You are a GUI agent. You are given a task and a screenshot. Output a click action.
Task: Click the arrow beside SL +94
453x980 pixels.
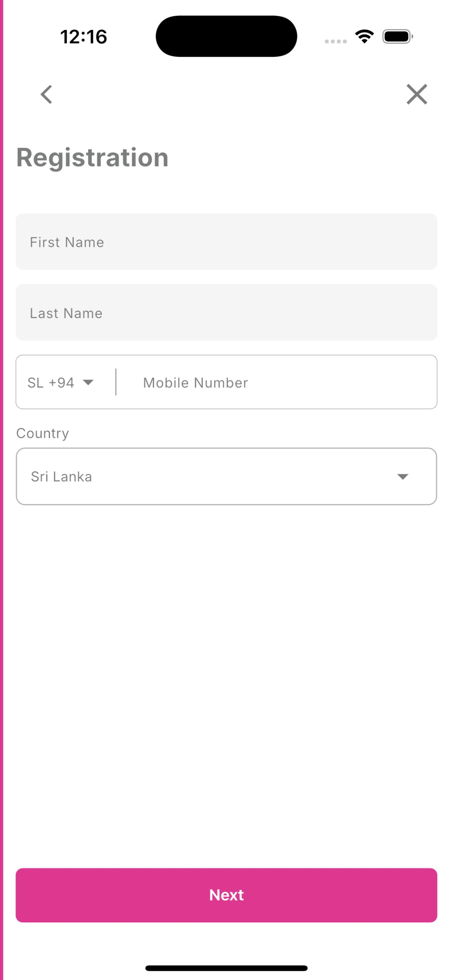click(x=88, y=382)
